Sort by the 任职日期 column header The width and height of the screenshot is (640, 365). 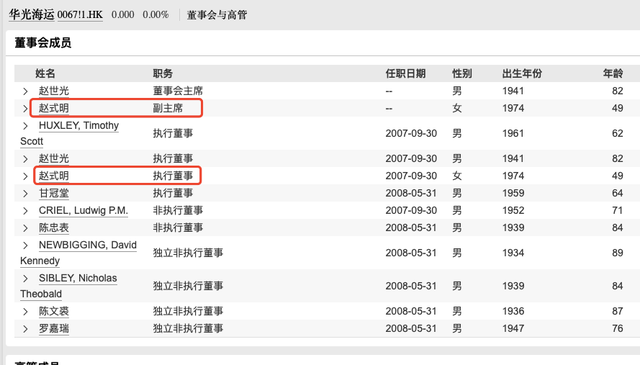pos(405,73)
